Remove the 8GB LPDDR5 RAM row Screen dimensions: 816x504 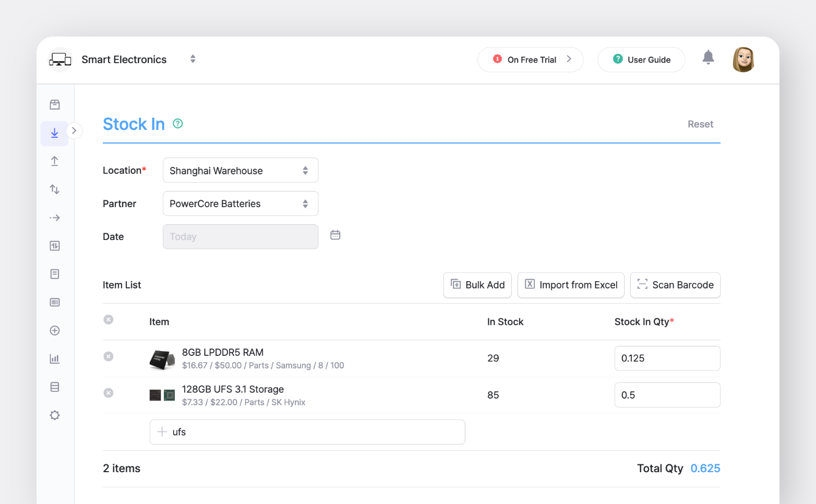click(x=109, y=356)
